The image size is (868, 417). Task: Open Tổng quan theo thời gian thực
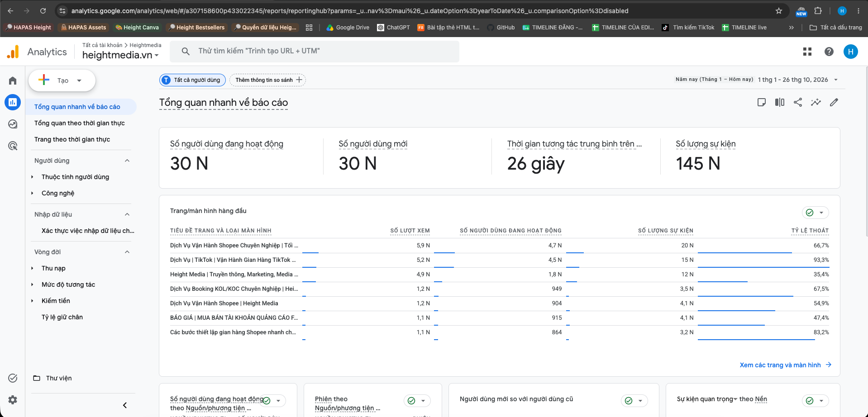[80, 123]
